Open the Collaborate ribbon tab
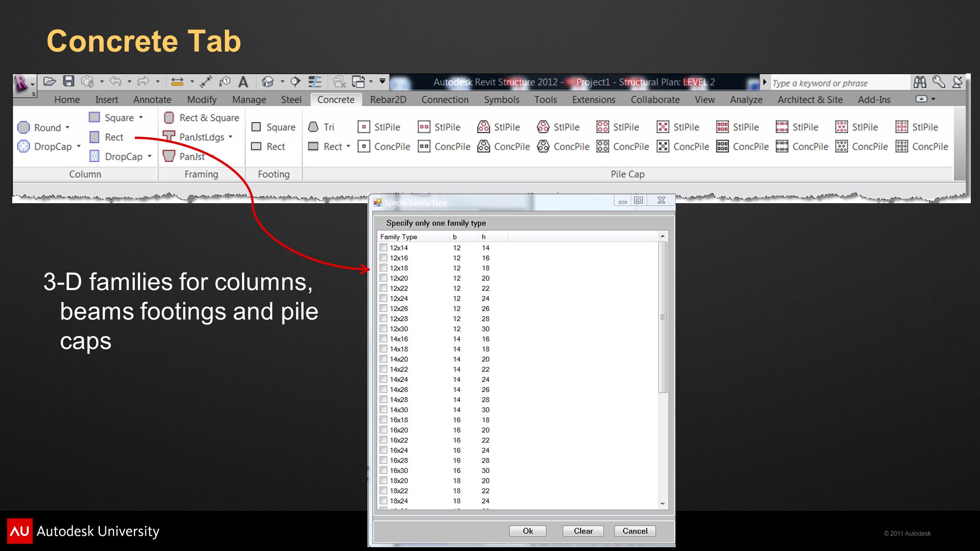The height and width of the screenshot is (551, 980). pyautogui.click(x=655, y=100)
